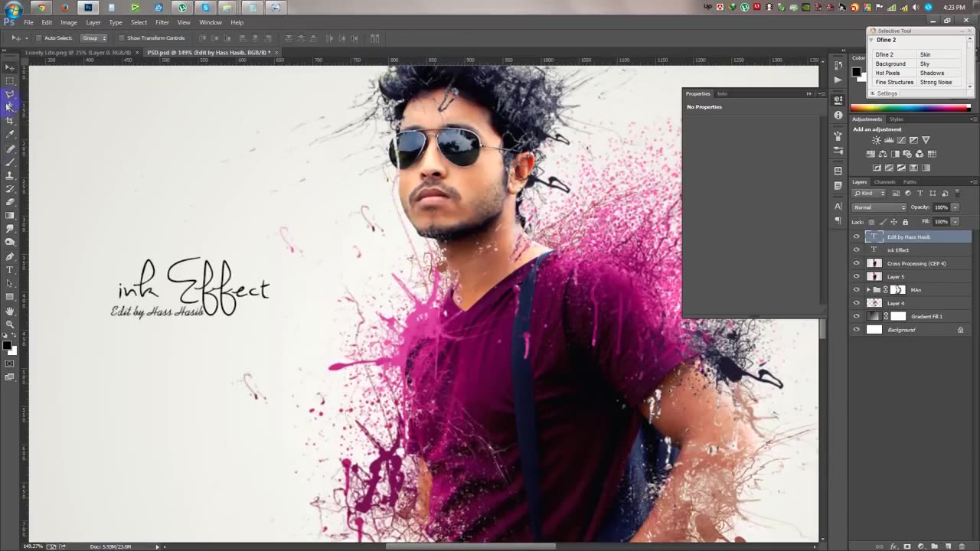The height and width of the screenshot is (551, 980).
Task: Open the Normal blend mode dropdown
Action: tap(880, 207)
